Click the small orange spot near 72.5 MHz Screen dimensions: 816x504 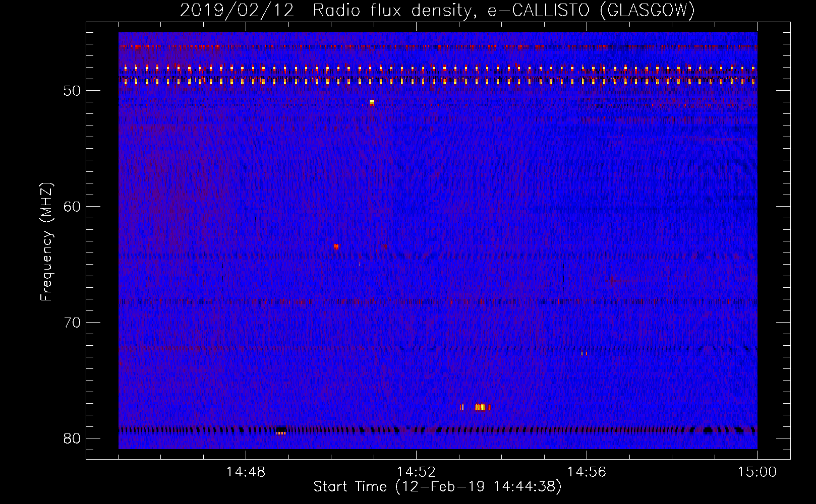pyautogui.click(x=584, y=353)
